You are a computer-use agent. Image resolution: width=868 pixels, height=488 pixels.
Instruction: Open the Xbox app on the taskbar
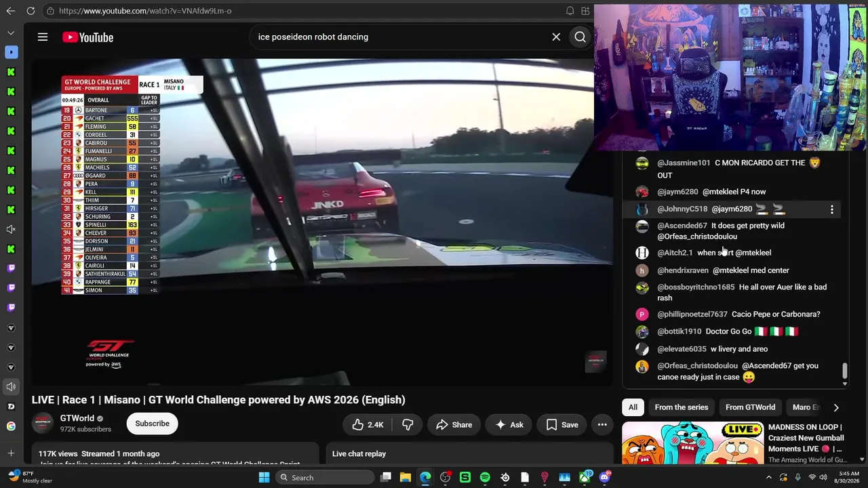(x=585, y=478)
